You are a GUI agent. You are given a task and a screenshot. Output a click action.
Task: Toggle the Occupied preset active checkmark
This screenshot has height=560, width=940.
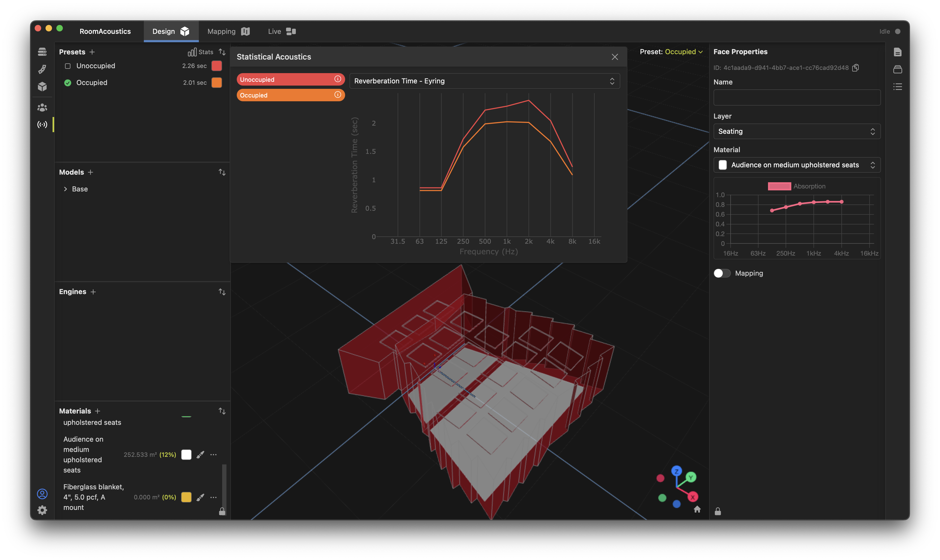coord(68,83)
